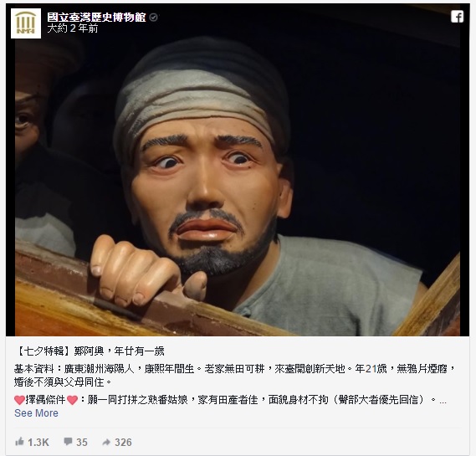
Task: View the 1.3K likes count
Action: pyautogui.click(x=38, y=442)
